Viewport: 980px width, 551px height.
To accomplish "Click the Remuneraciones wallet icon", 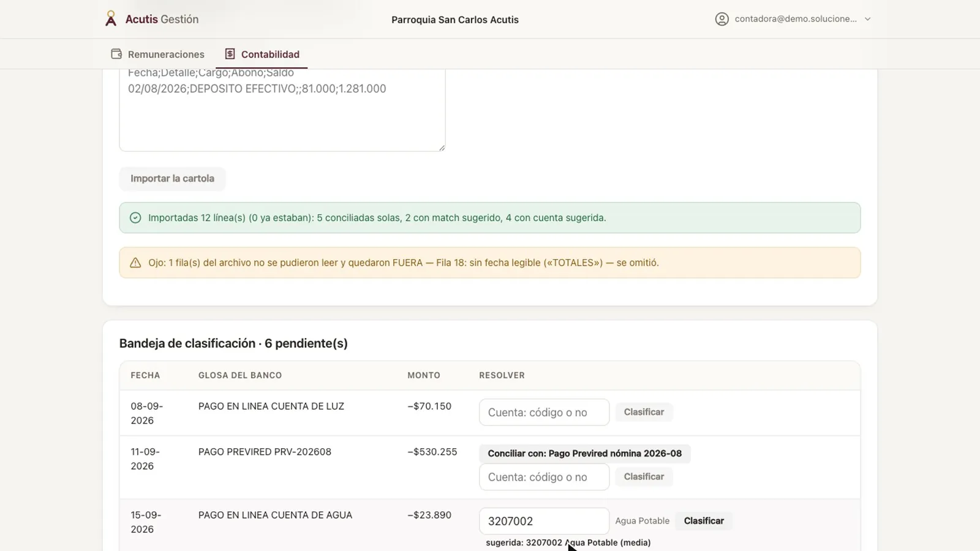I will (x=116, y=54).
